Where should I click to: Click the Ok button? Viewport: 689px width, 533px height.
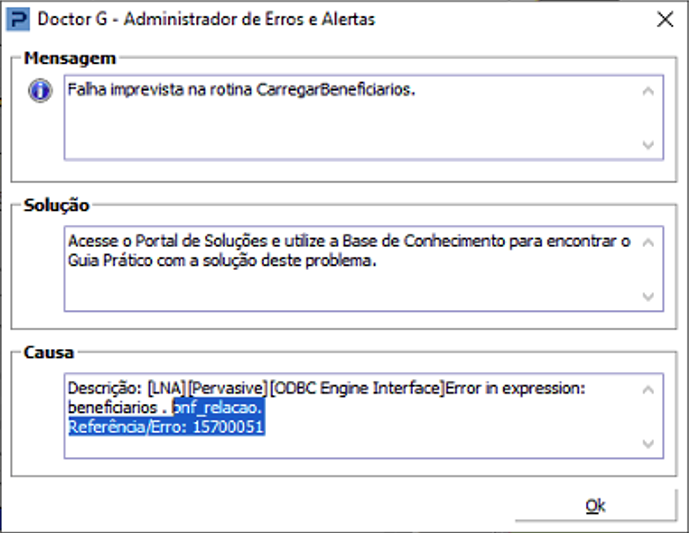(x=595, y=506)
